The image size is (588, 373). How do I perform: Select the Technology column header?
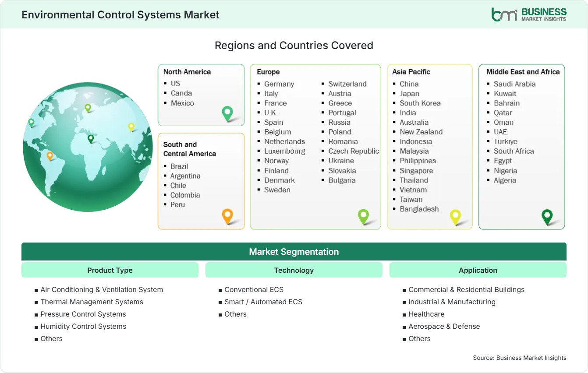pyautogui.click(x=294, y=270)
